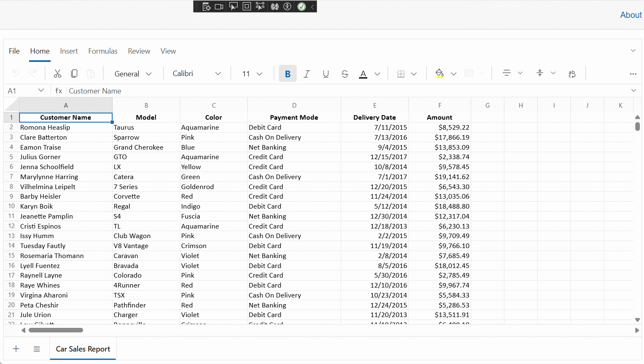Click the hot reload braces icon
The height and width of the screenshot is (364, 644).
coord(274,7)
